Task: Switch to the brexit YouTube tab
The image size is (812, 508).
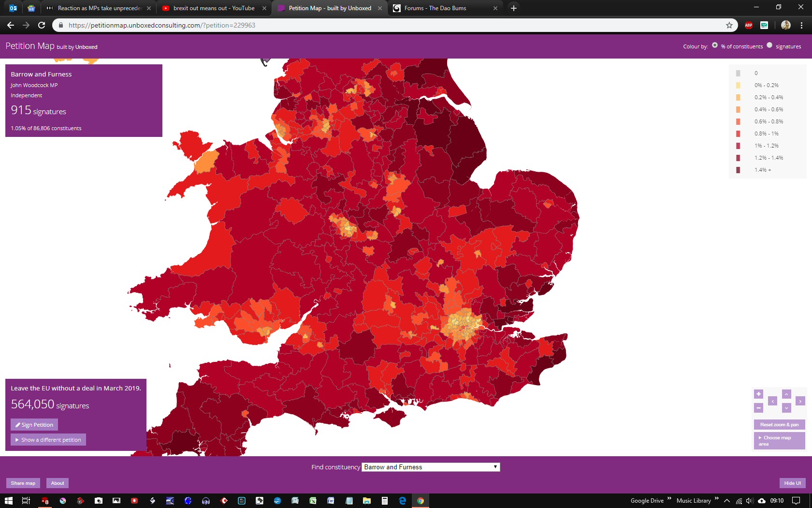Action: [x=214, y=8]
